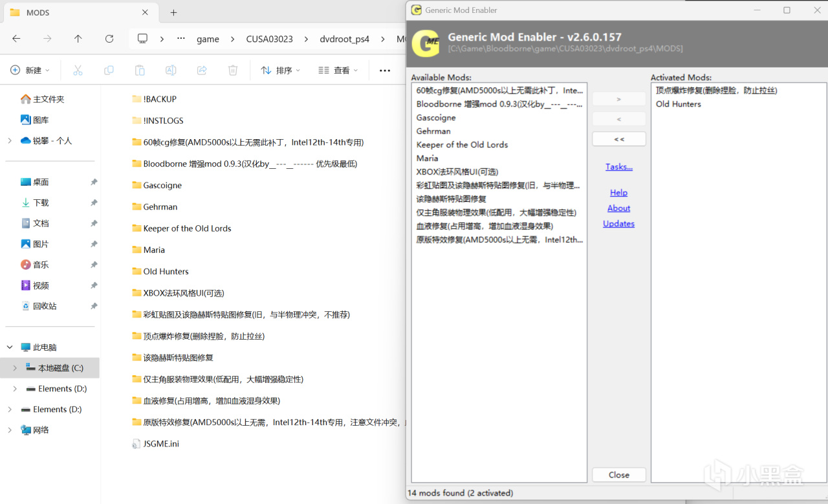Select Keeper of the Old Lords folder in Explorer
Viewport: 828px width, 504px height.
tap(181, 228)
